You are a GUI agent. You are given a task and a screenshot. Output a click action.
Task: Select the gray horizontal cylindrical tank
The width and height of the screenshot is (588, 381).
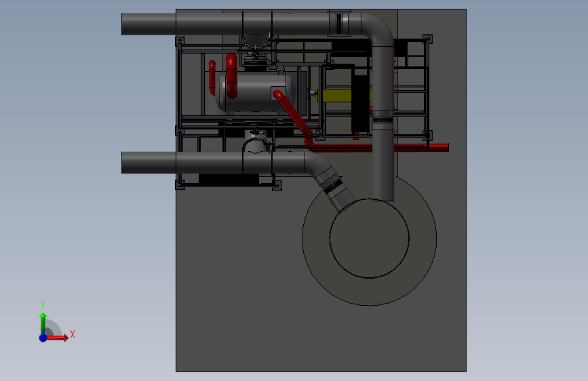[x=255, y=93]
